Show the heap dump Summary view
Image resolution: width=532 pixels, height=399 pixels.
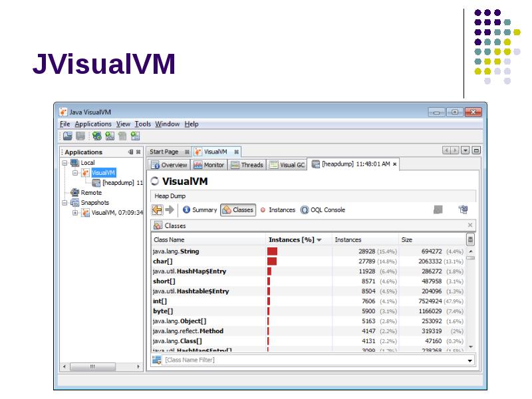coord(200,210)
